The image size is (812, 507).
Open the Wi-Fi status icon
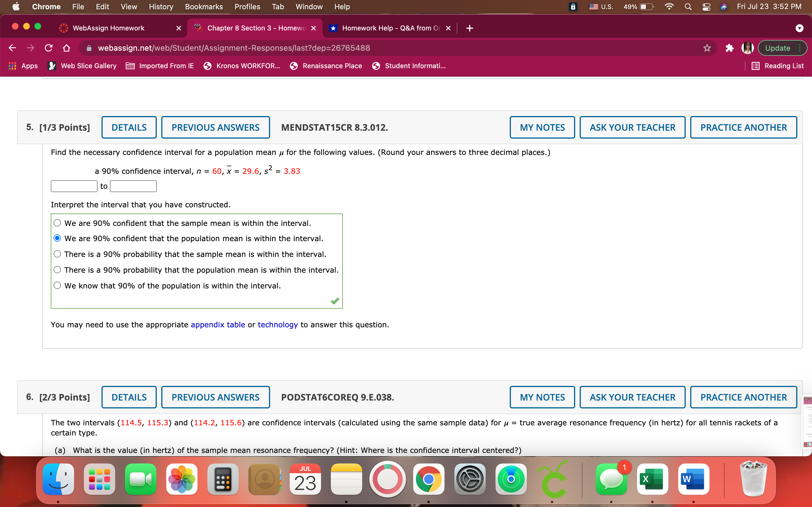669,6
